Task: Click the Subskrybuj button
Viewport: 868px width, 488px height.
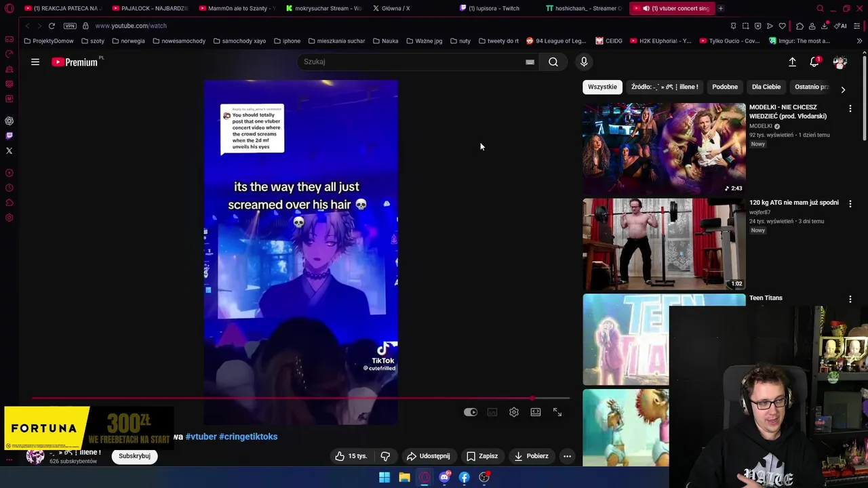Action: click(134, 456)
